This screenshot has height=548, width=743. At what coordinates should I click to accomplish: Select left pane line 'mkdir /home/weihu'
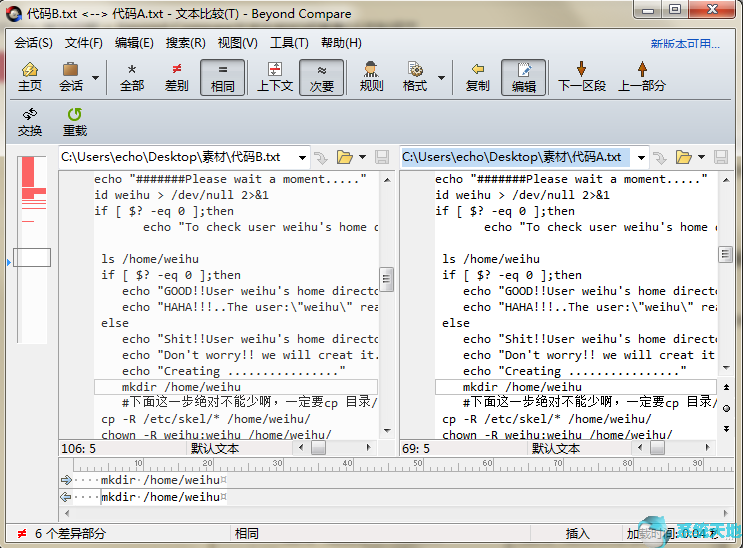pos(236,387)
